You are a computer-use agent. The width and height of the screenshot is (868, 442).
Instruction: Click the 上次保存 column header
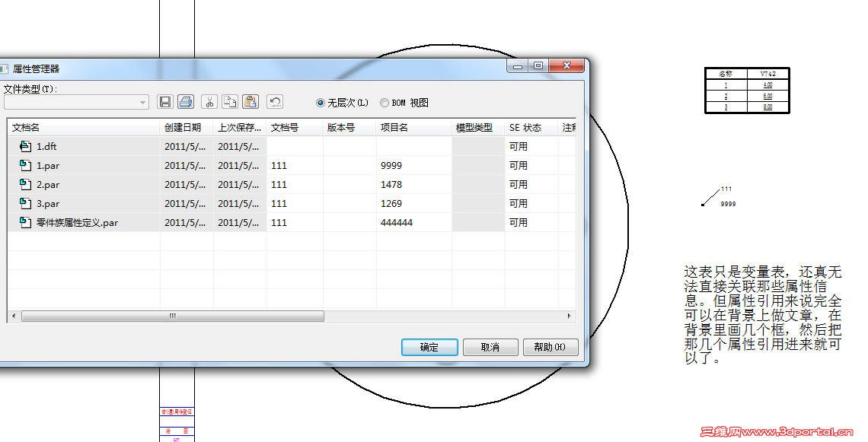pos(240,127)
